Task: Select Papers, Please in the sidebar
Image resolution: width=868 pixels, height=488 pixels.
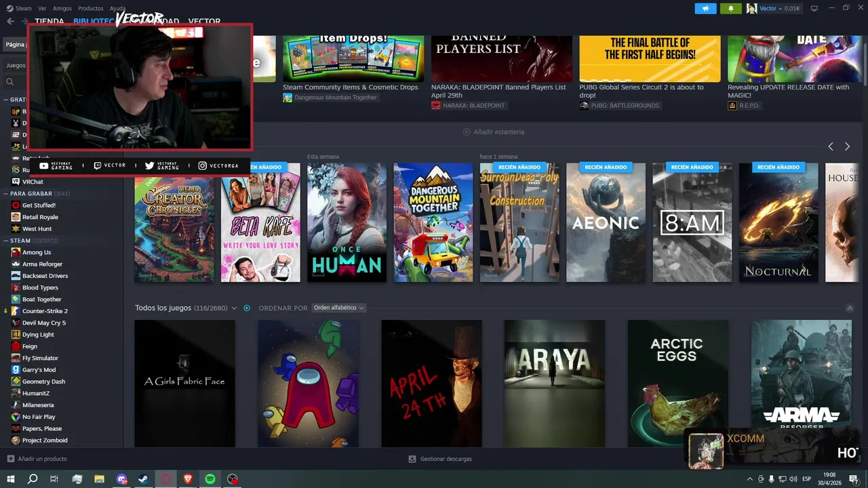Action: 42,429
